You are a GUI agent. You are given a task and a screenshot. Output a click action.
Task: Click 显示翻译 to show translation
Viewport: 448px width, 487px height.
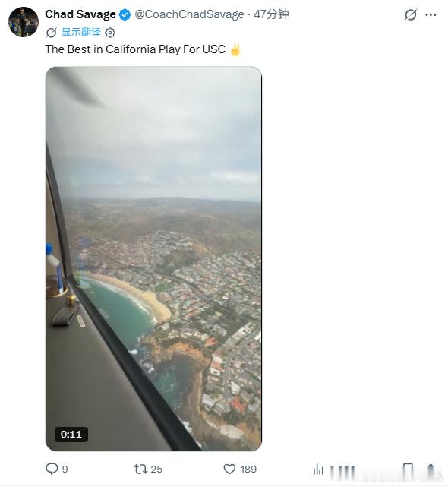click(x=81, y=32)
